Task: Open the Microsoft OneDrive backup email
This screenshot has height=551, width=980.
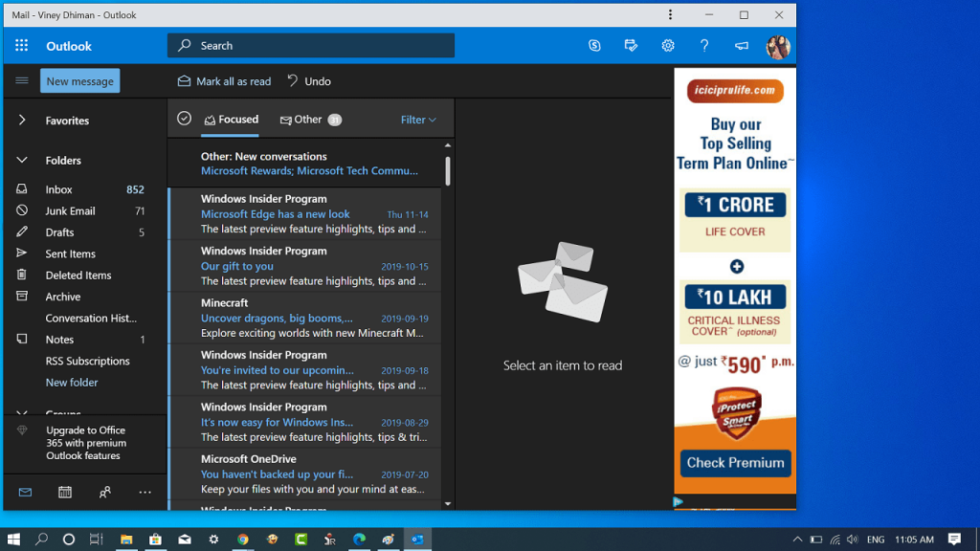Action: [305, 474]
